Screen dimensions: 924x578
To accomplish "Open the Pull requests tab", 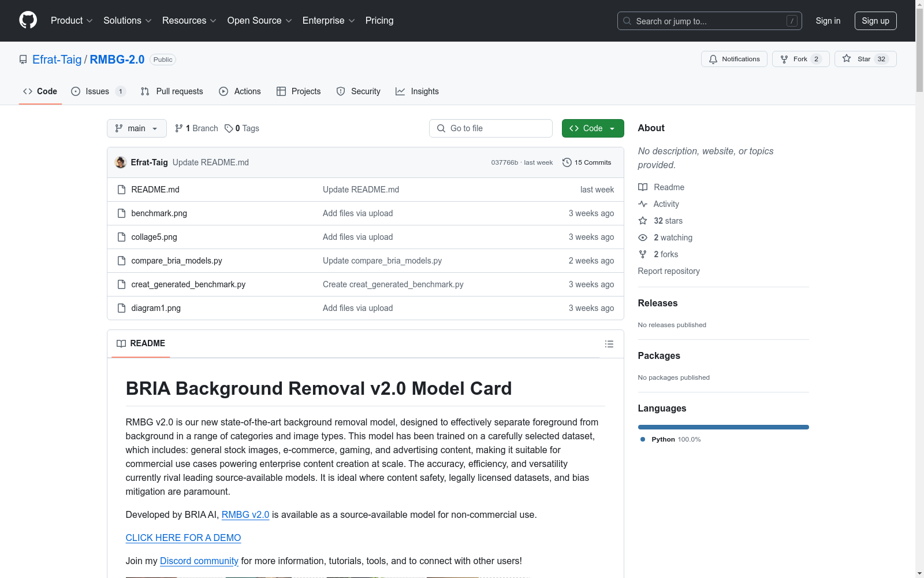I will [x=172, y=91].
